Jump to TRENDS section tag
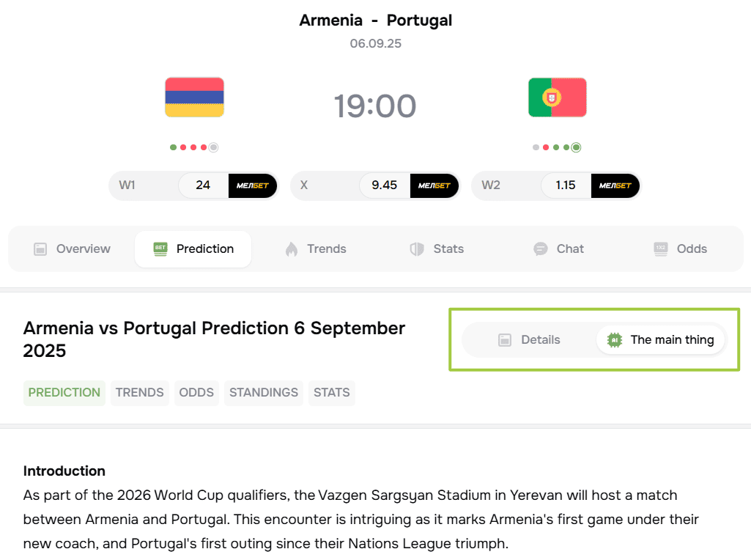The height and width of the screenshot is (560, 751). pyautogui.click(x=139, y=393)
